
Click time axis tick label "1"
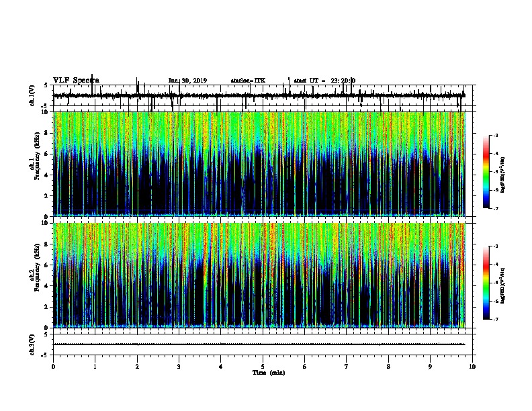[95, 367]
